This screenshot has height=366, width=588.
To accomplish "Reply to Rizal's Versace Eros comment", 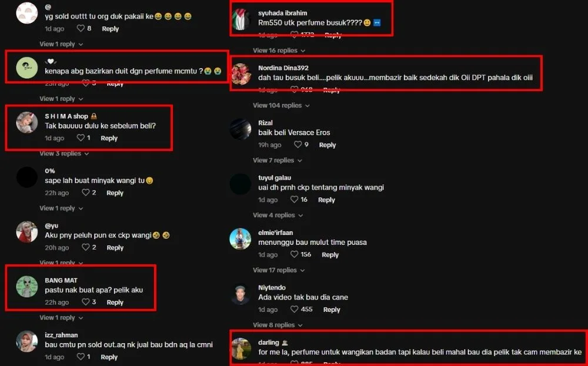I will 328,145.
